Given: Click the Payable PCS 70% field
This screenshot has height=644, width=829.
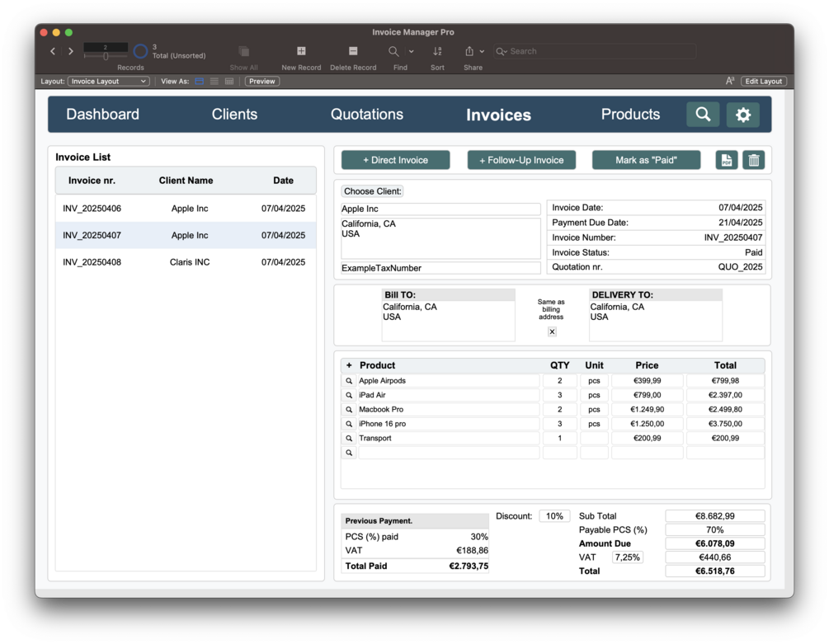Looking at the screenshot, I should pos(715,530).
